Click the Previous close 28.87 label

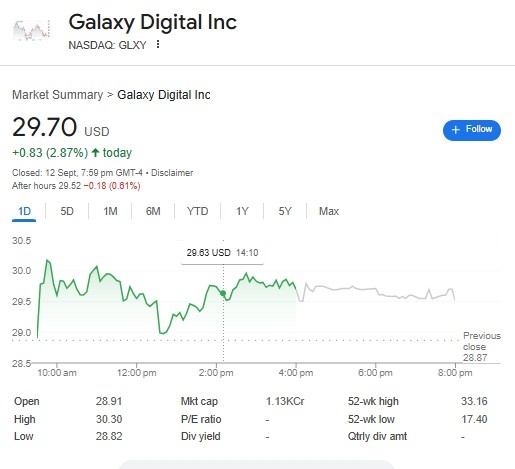pyautogui.click(x=481, y=347)
